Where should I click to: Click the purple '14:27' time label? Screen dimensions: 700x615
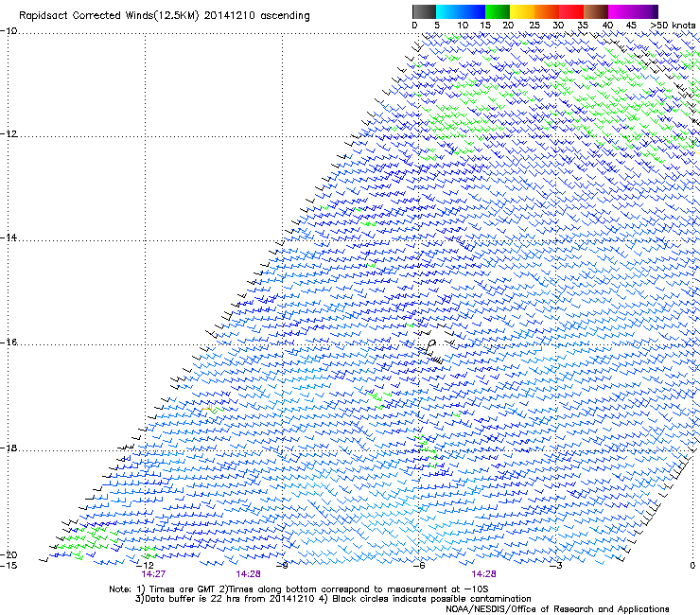coord(153,574)
